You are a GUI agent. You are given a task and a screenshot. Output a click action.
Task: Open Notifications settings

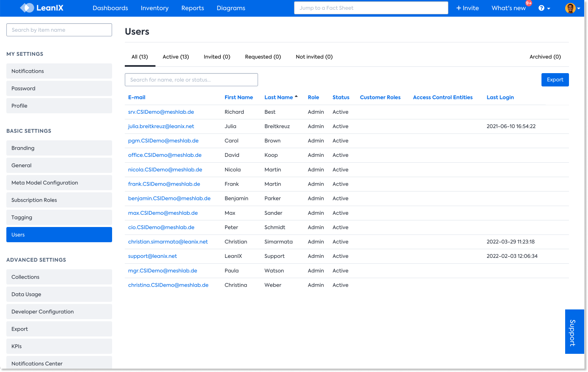[x=59, y=71]
